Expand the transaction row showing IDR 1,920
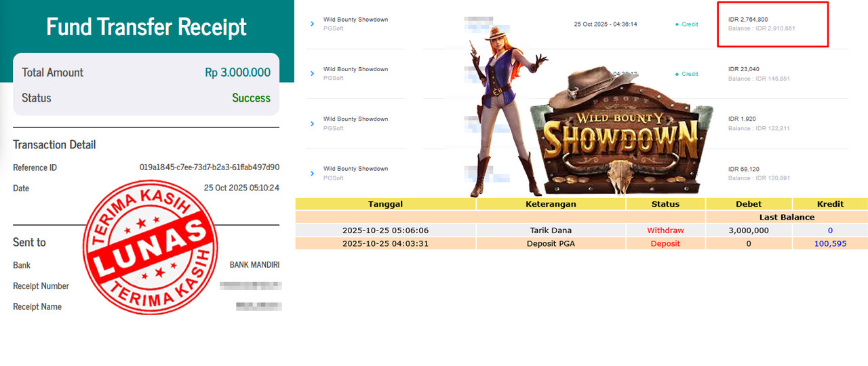The height and width of the screenshot is (366, 868). 312,123
